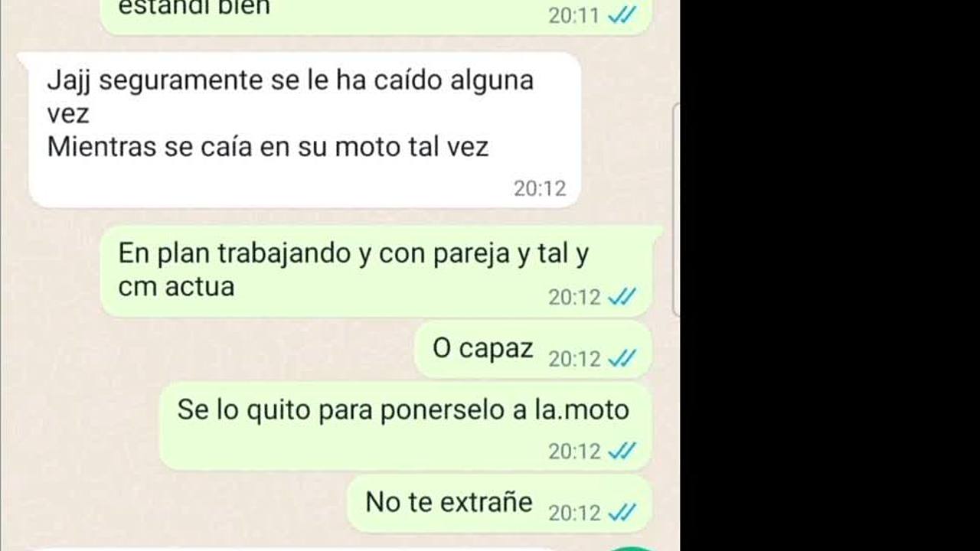
Task: Click the 20:12 timestamp in the white bubble
Action: (540, 188)
